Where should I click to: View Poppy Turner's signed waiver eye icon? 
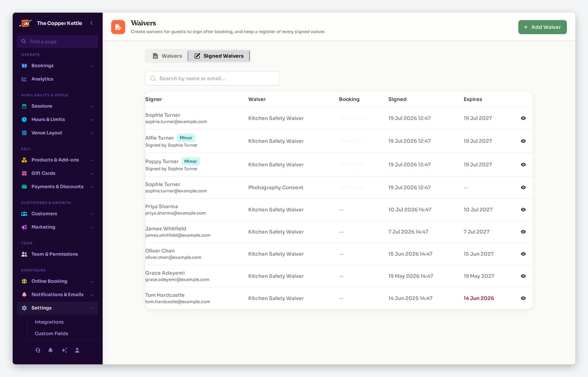523,164
